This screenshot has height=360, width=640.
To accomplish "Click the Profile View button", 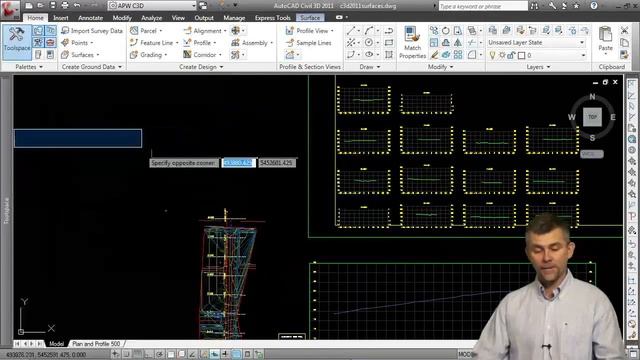I will click(x=309, y=31).
